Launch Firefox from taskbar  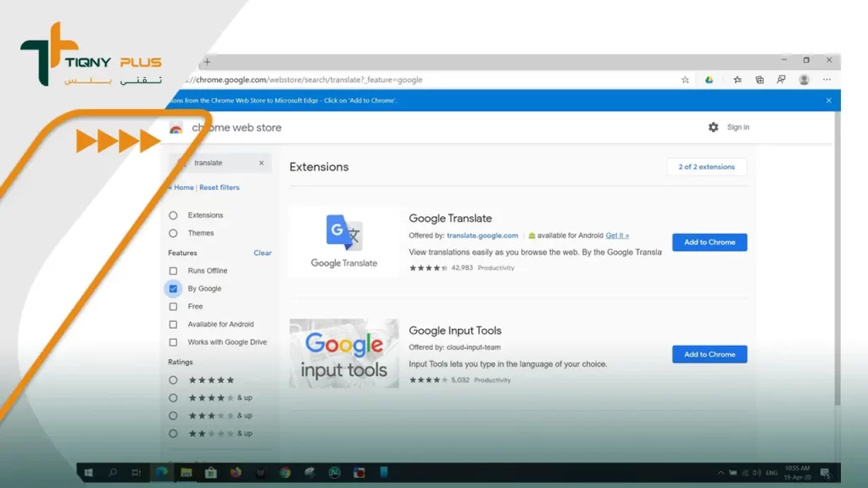click(236, 473)
